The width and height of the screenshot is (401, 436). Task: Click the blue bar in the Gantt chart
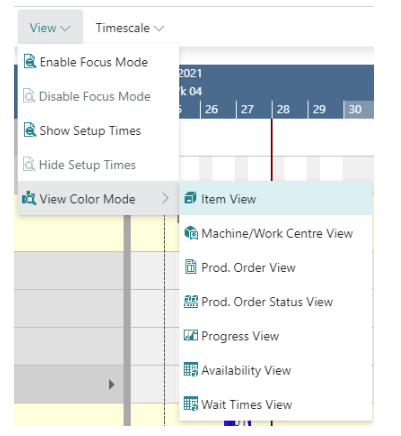tap(230, 423)
